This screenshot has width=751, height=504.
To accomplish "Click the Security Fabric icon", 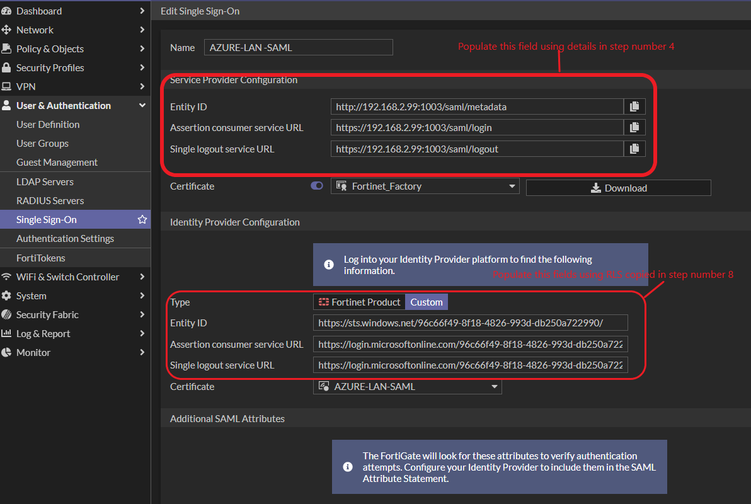I will pos(6,314).
